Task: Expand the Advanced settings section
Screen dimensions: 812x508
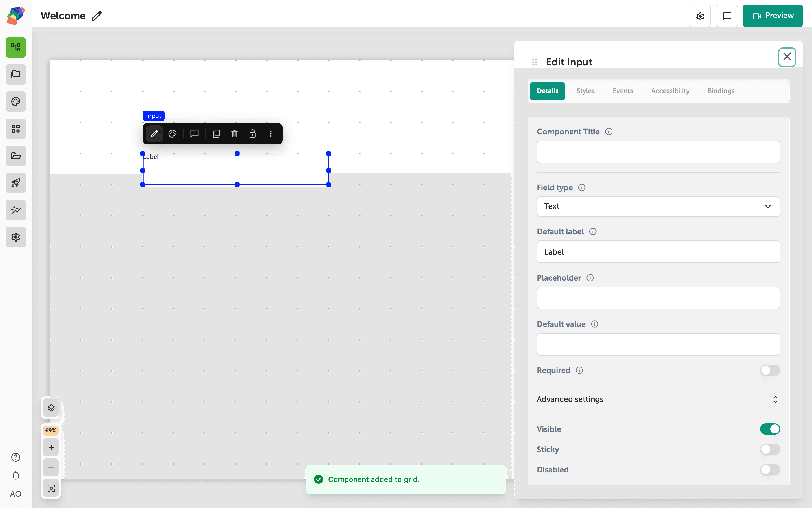Action: [x=658, y=399]
